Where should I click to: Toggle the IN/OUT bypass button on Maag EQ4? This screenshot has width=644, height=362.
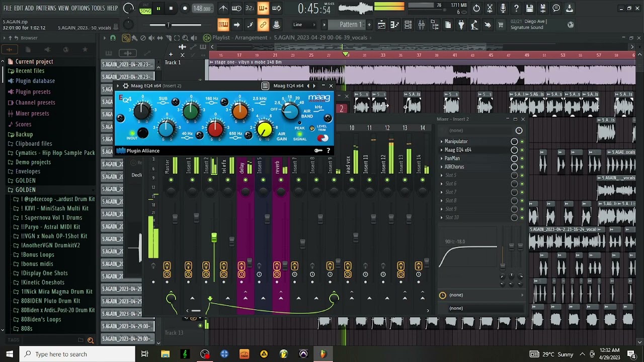pos(143,133)
